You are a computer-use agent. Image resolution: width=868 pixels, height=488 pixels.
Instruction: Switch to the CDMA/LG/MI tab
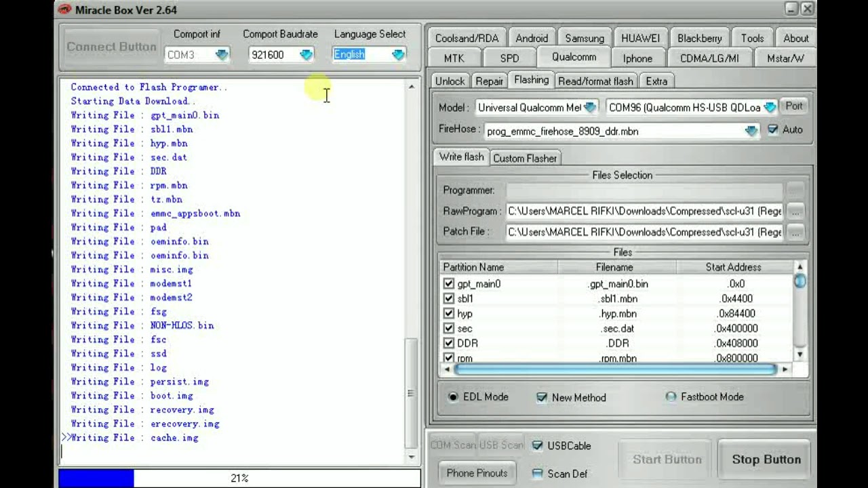click(709, 58)
